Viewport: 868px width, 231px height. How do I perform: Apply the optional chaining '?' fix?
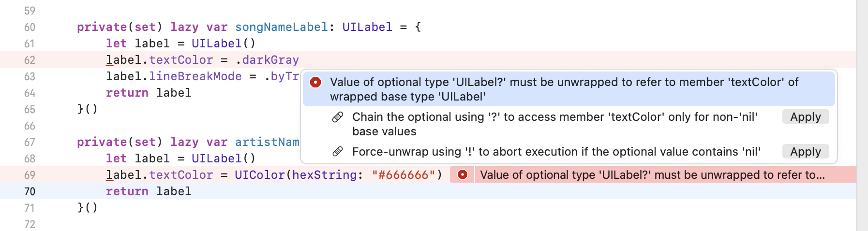point(806,117)
